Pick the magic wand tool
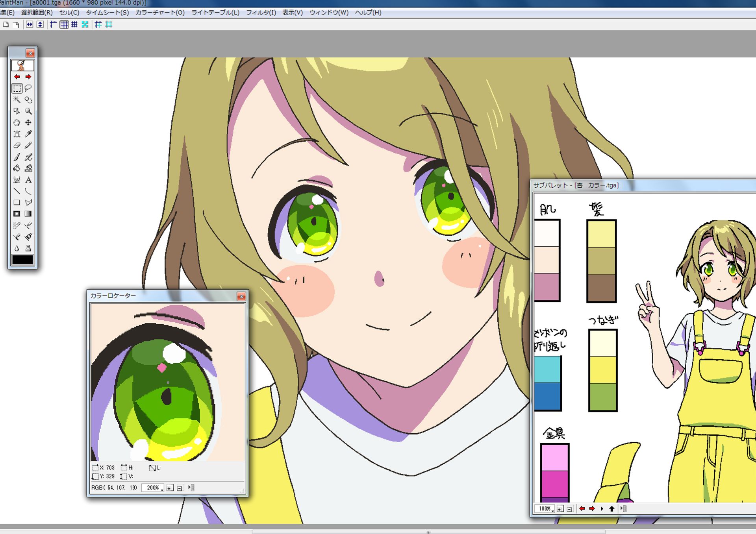The width and height of the screenshot is (756, 534). (17, 100)
